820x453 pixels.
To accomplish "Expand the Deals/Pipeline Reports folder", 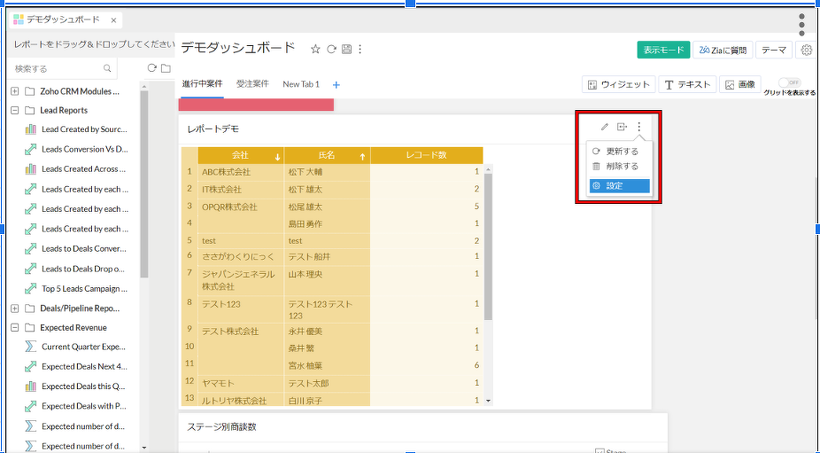I will pos(15,309).
